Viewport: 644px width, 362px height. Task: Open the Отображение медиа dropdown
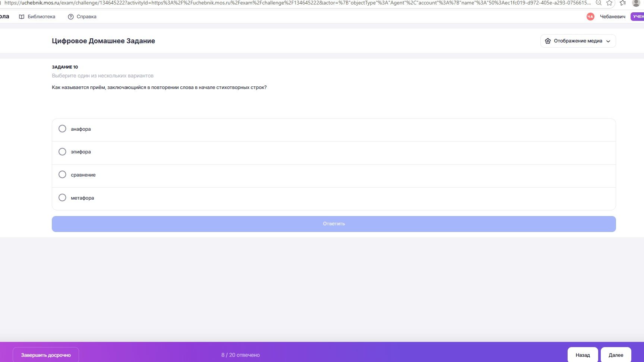[x=578, y=41]
